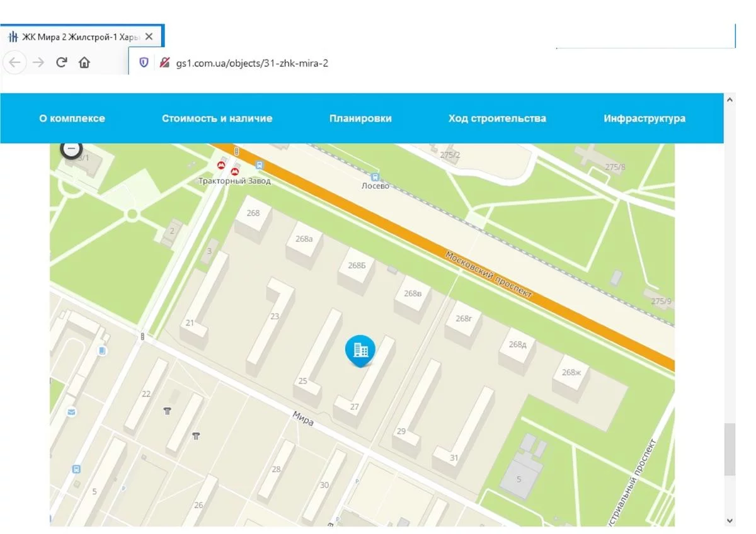The height and width of the screenshot is (534, 756).
Task: Select the ЖК Мира 2 Жилстрой-1 tab
Action: click(x=81, y=37)
